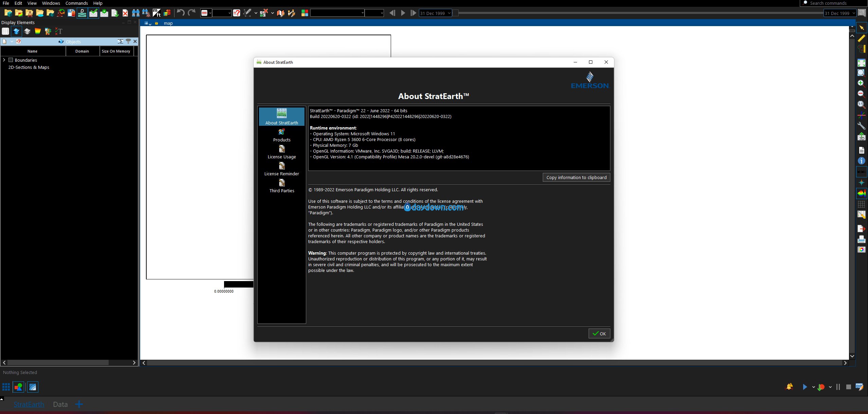Image resolution: width=868 pixels, height=414 pixels.
Task: Open the File menu
Action: pyautogui.click(x=6, y=3)
